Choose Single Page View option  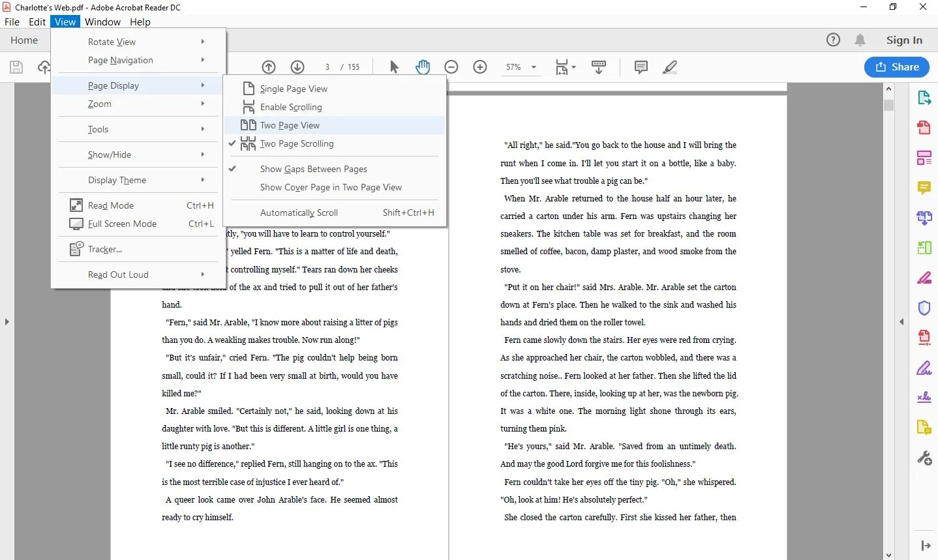pos(335,89)
